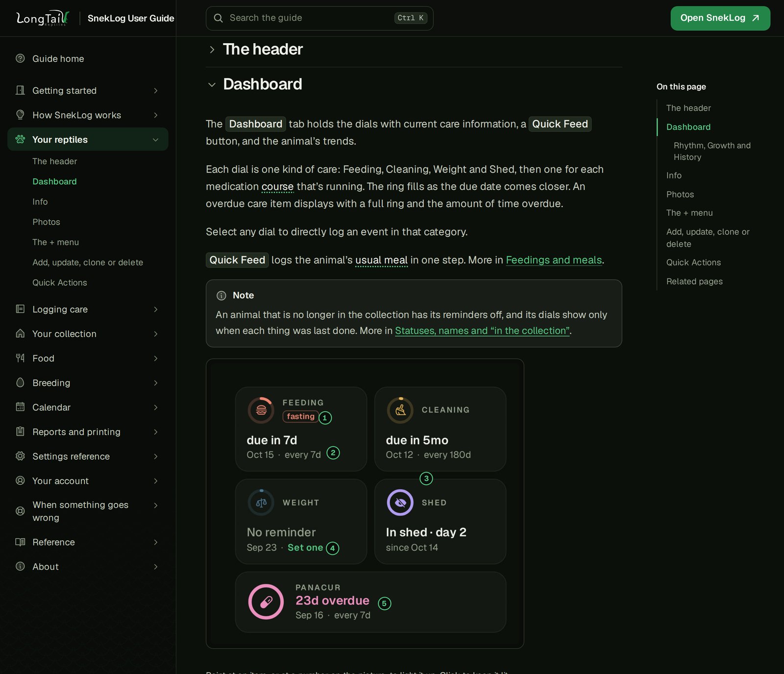
Task: Expand the Breeding chevron
Action: click(156, 382)
